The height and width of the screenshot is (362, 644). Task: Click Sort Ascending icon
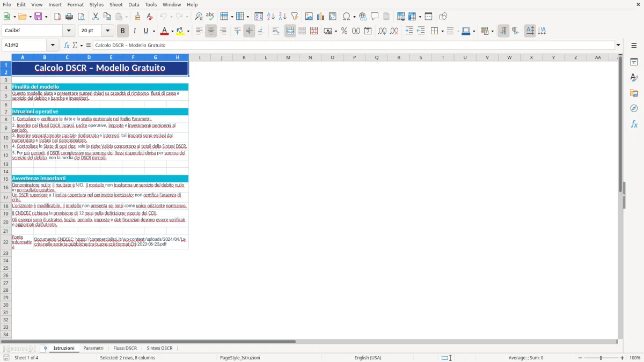[x=271, y=17]
